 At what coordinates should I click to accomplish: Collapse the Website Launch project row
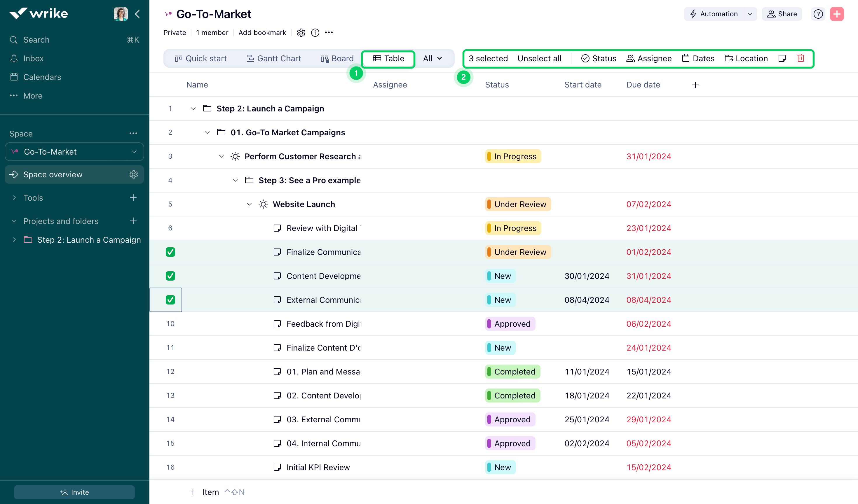pos(249,204)
